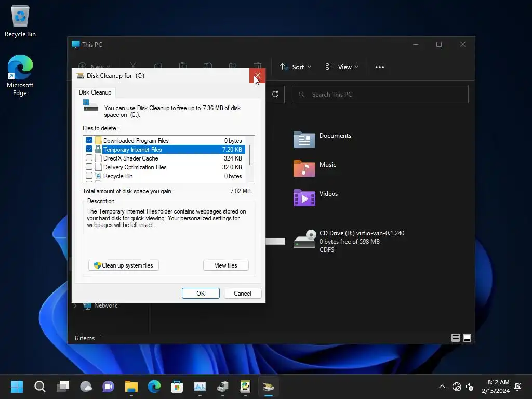
Task: Switch to details view layout icon
Action: point(455,338)
